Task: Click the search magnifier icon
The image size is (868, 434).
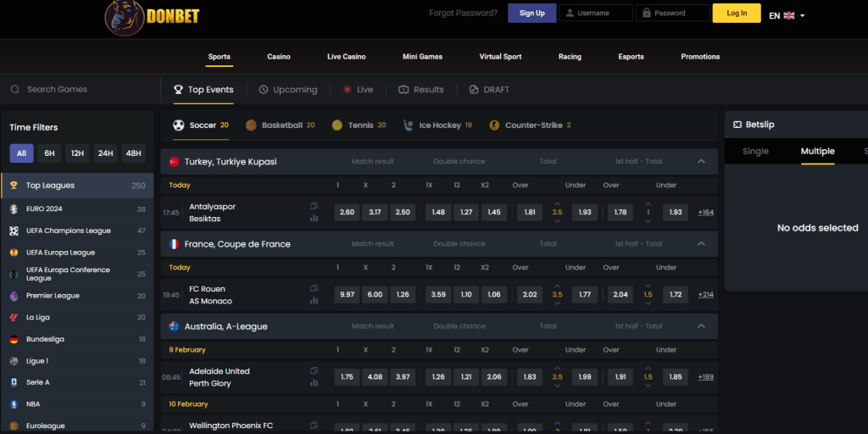Action: pyautogui.click(x=15, y=90)
